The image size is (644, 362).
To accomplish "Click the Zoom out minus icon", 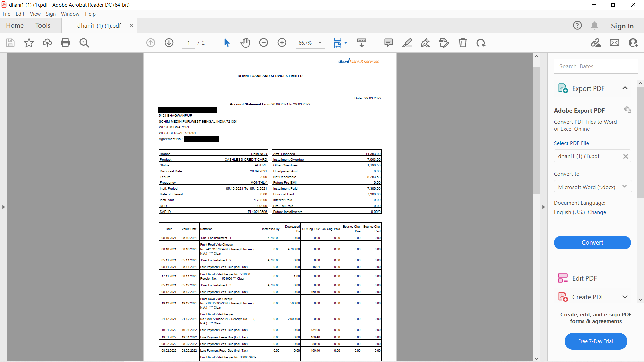I will pos(264,43).
